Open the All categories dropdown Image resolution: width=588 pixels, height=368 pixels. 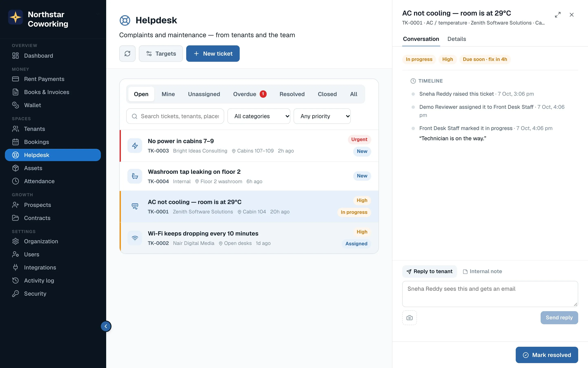coord(259,116)
